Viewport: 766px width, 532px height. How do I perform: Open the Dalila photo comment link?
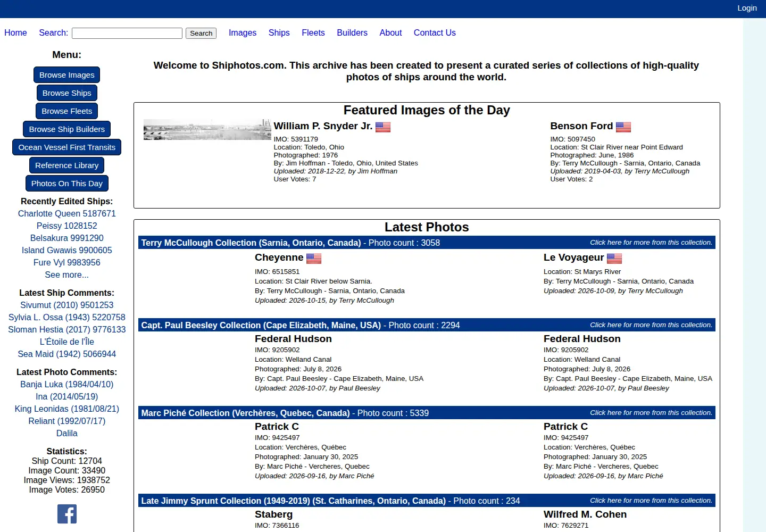pyautogui.click(x=67, y=433)
